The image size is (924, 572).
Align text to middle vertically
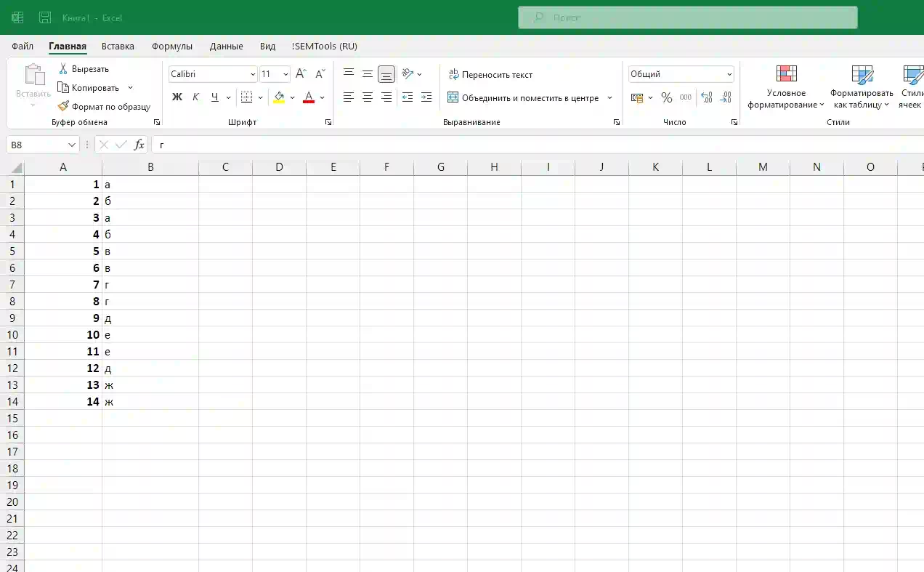pyautogui.click(x=368, y=73)
